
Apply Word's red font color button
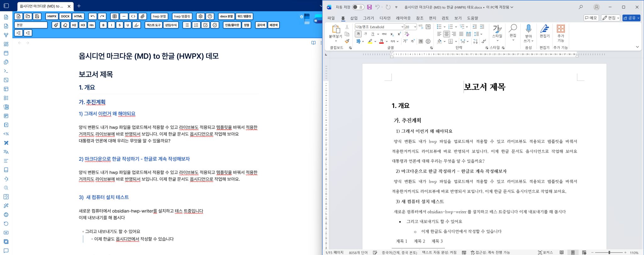[x=381, y=41]
